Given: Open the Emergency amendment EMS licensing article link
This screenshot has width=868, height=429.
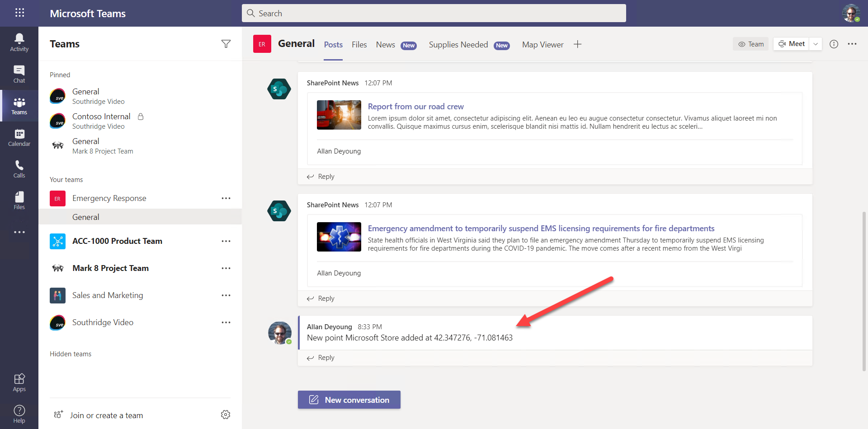Looking at the screenshot, I should tap(541, 228).
